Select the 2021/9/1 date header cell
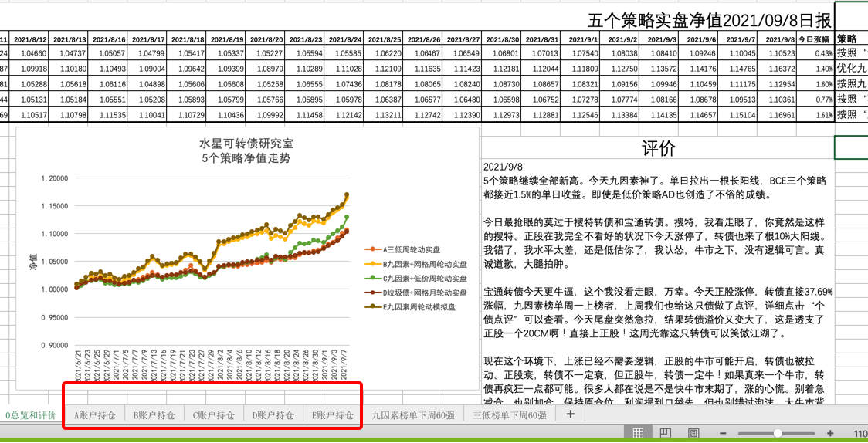Screen dimensions: 868x443 581,40
